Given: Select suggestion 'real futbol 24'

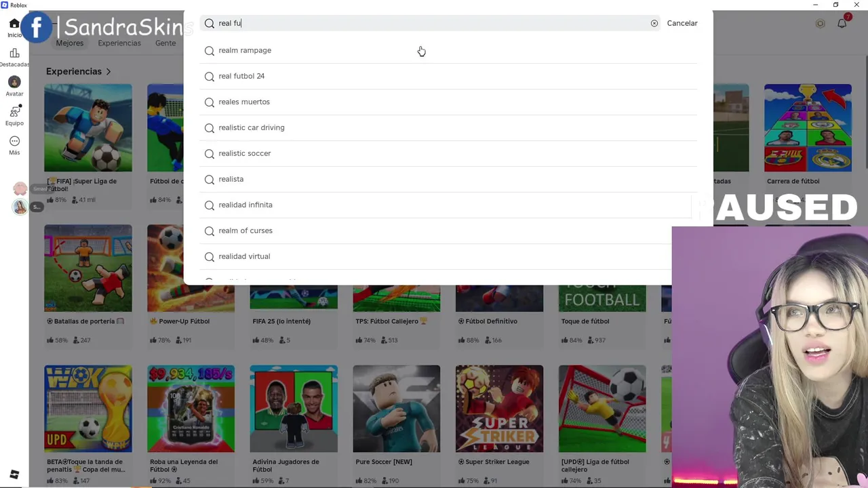Looking at the screenshot, I should (x=448, y=76).
